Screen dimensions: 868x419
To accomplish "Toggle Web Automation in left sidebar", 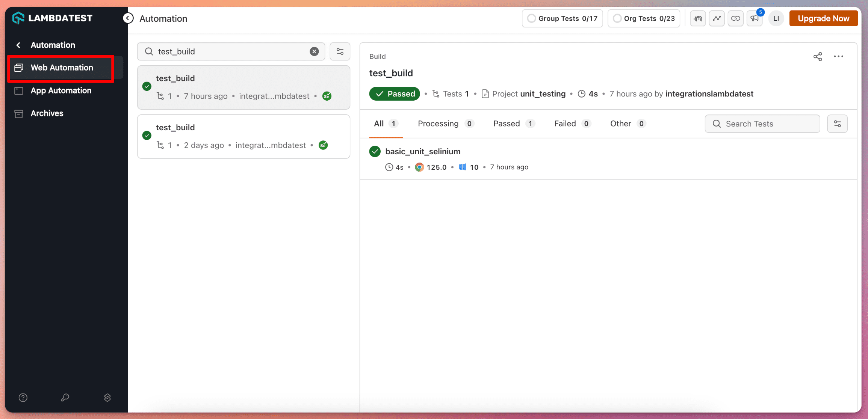I will [x=62, y=68].
